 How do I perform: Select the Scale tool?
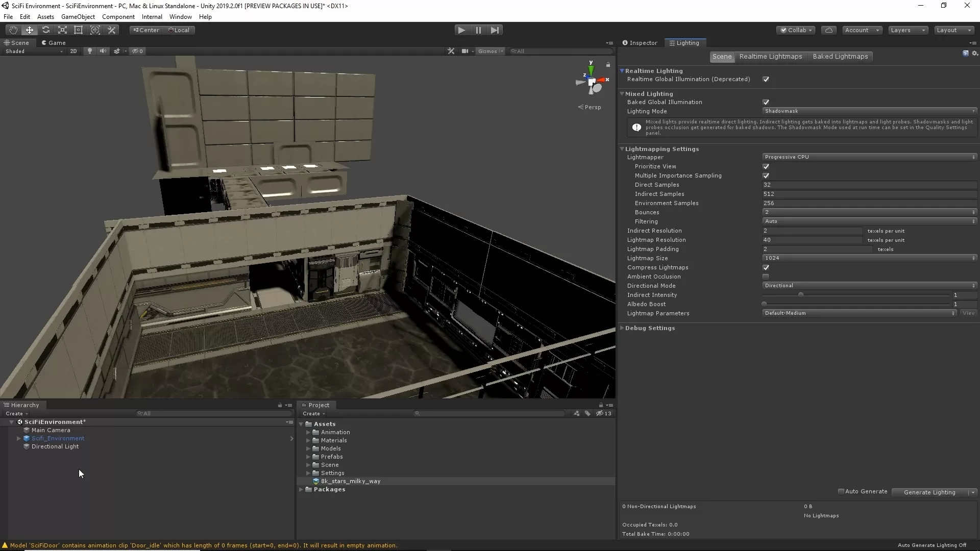(62, 30)
